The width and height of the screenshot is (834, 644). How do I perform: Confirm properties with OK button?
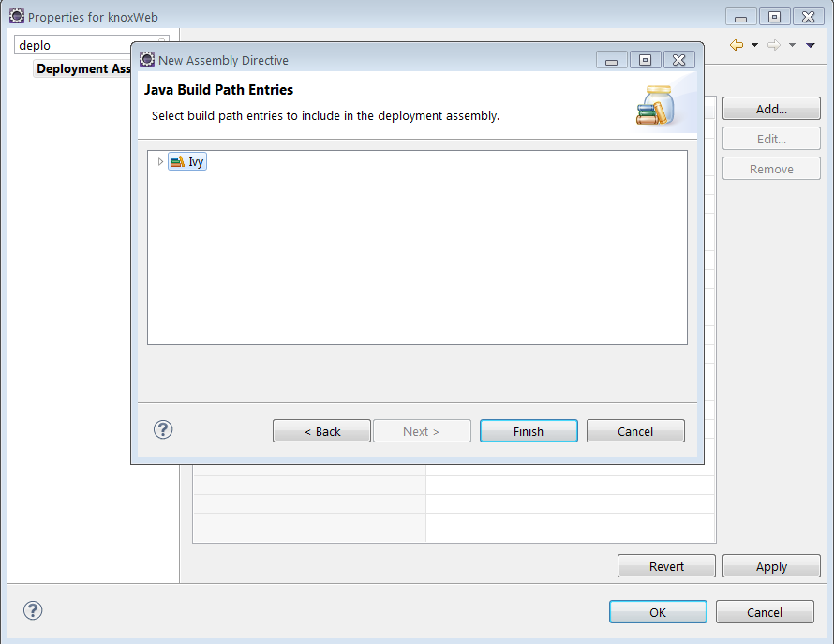pos(658,612)
